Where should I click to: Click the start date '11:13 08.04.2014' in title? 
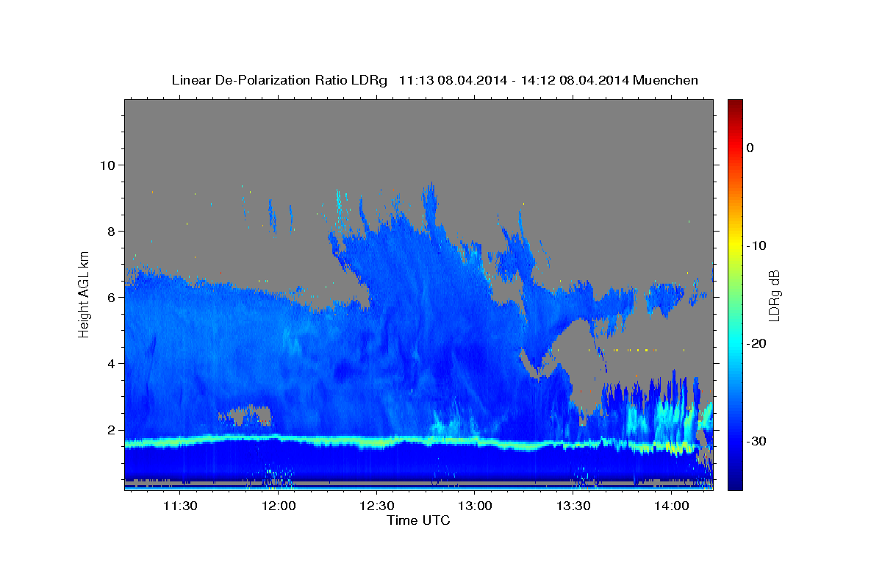pyautogui.click(x=453, y=80)
